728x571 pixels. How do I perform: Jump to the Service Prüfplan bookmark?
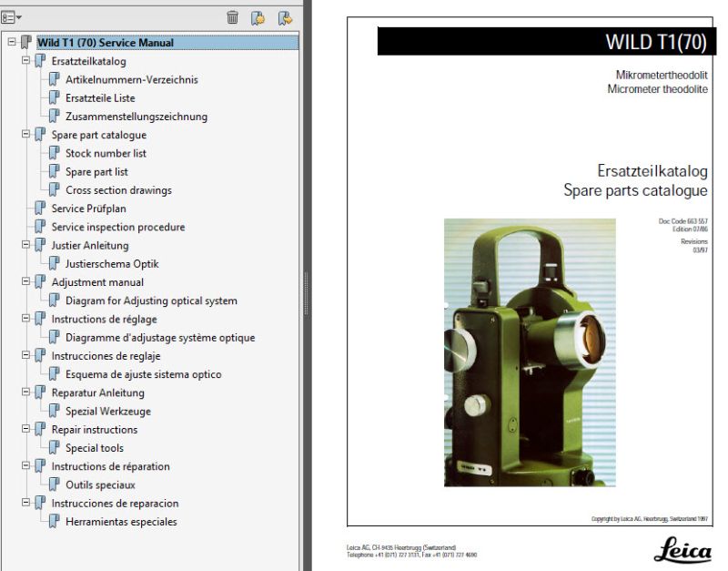point(88,209)
